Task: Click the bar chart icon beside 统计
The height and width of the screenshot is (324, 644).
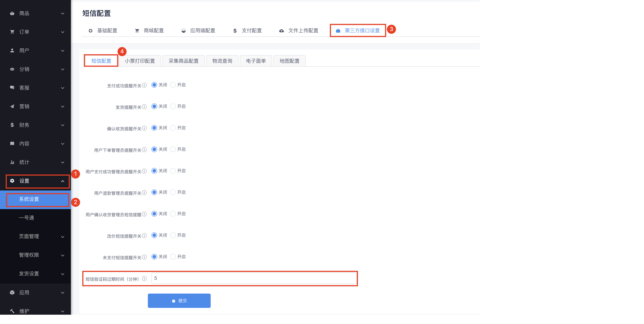Action: pyautogui.click(x=12, y=162)
